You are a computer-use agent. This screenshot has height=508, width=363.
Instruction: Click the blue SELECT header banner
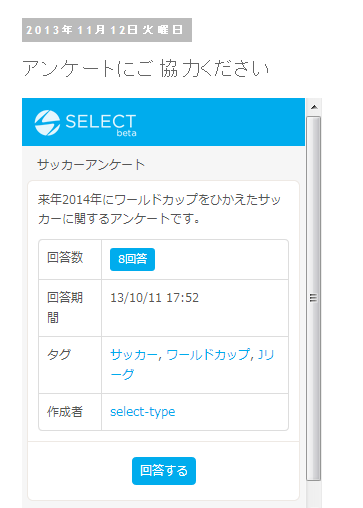163,122
